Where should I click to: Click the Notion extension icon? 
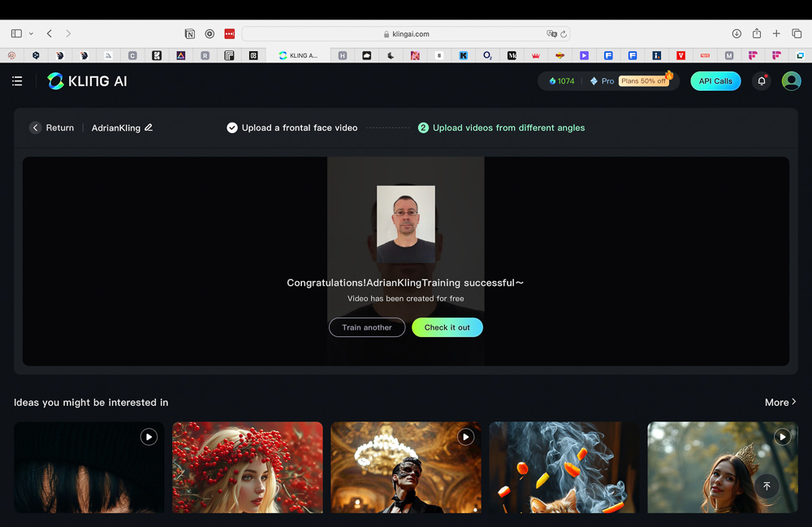click(190, 33)
